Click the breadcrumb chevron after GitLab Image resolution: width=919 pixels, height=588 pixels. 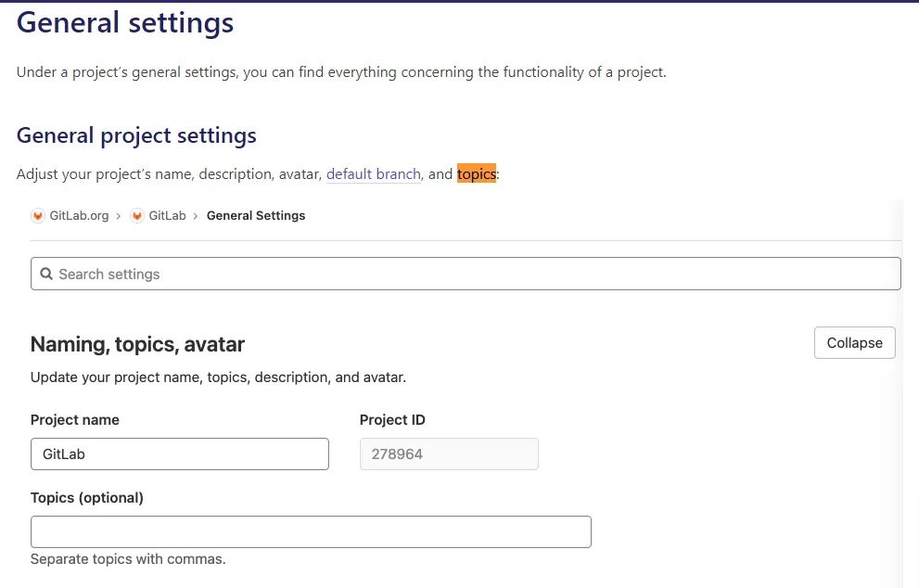195,216
